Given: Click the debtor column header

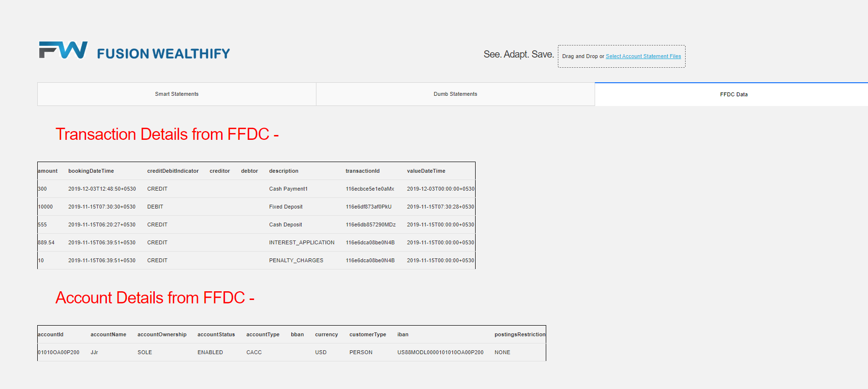Looking at the screenshot, I should 250,171.
